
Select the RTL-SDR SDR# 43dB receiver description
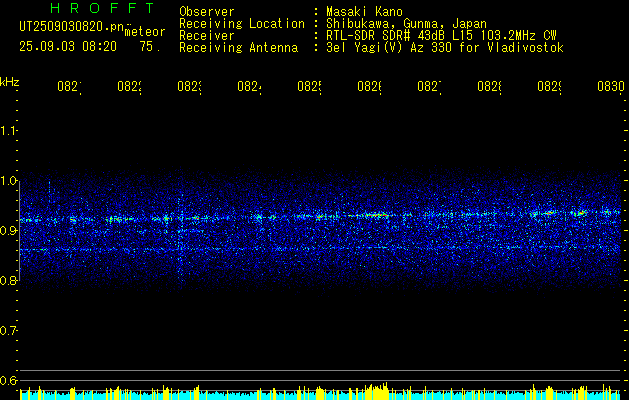tap(441, 36)
